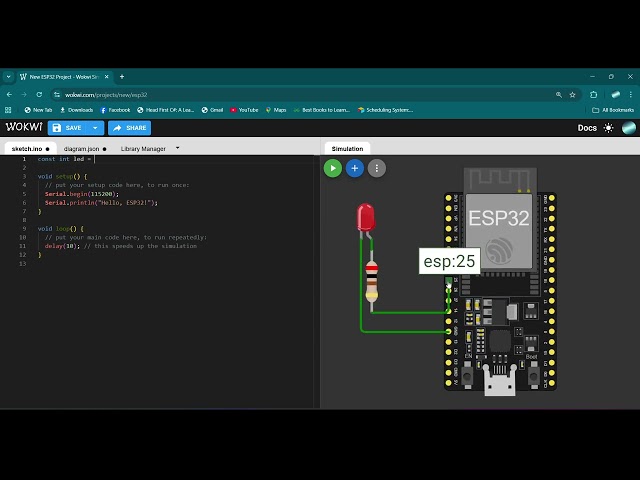Open the All Bookmarks folder
The height and width of the screenshot is (480, 640).
pos(613,110)
